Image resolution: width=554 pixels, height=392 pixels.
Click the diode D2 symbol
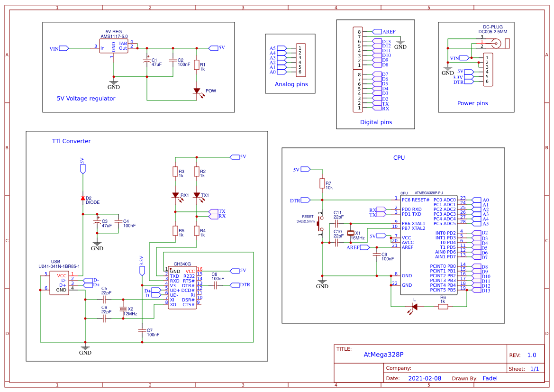point(83,198)
